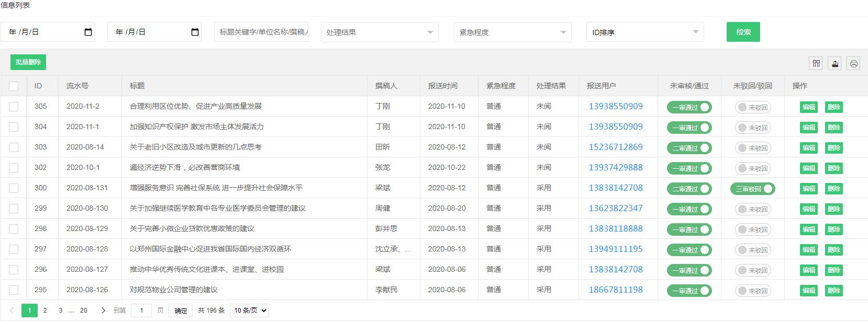
Task: Toggle 一审通过 switch for ID 296
Action: [x=689, y=270]
